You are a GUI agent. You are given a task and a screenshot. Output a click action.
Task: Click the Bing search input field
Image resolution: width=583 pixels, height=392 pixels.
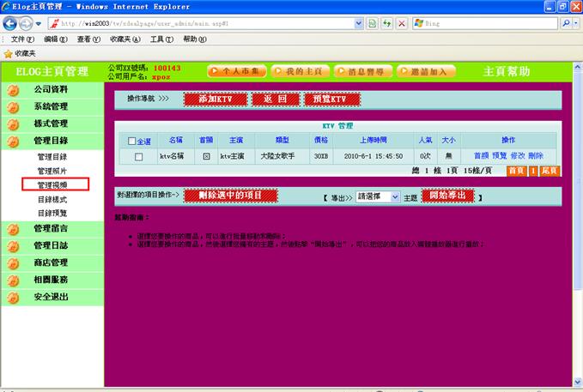(x=489, y=23)
